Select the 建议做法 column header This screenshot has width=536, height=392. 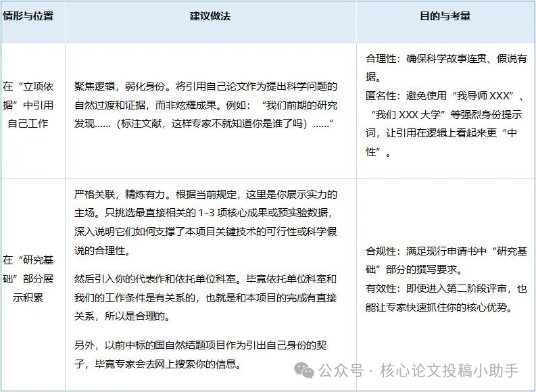[x=210, y=16]
